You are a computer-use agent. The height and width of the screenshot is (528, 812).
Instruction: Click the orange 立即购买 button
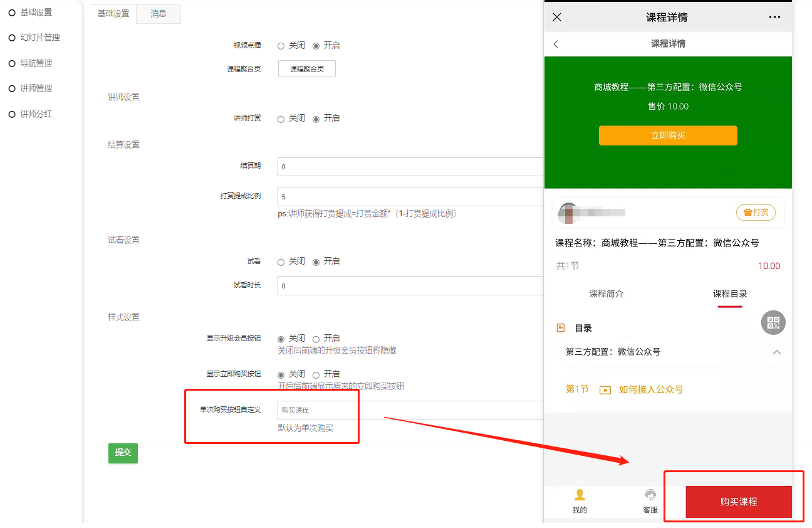(x=668, y=135)
